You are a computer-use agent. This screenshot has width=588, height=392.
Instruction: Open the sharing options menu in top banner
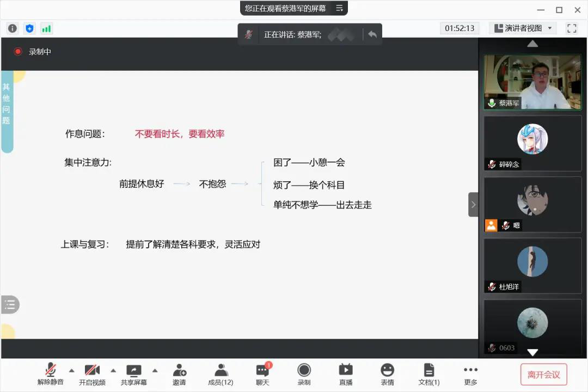pos(339,8)
